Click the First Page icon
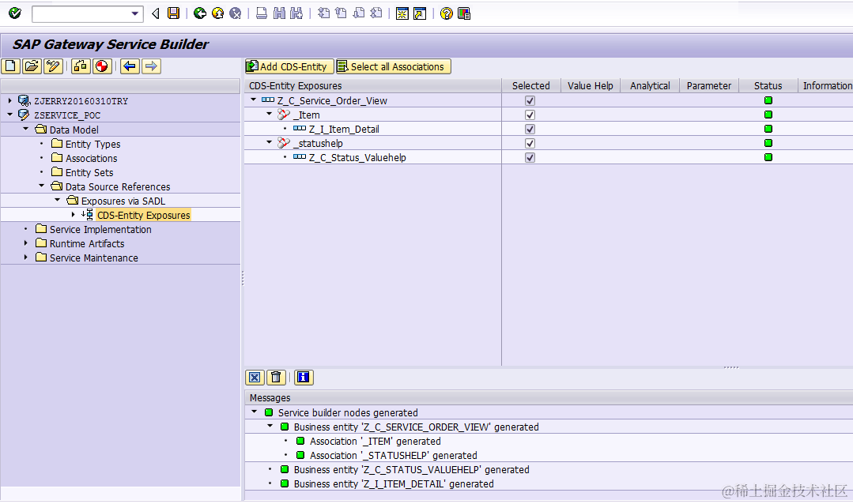This screenshot has width=853, height=504. (x=323, y=13)
